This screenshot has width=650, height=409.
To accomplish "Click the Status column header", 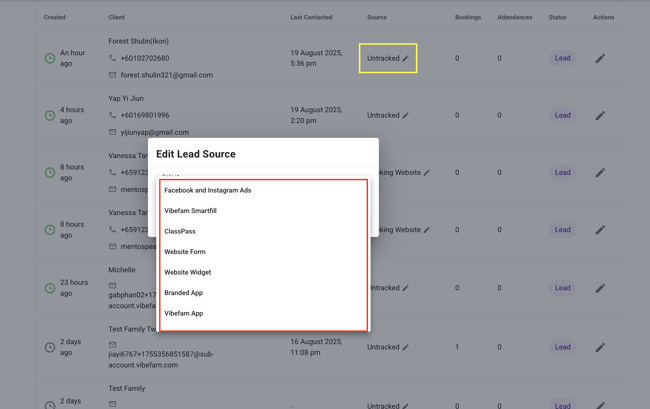I will click(x=558, y=17).
